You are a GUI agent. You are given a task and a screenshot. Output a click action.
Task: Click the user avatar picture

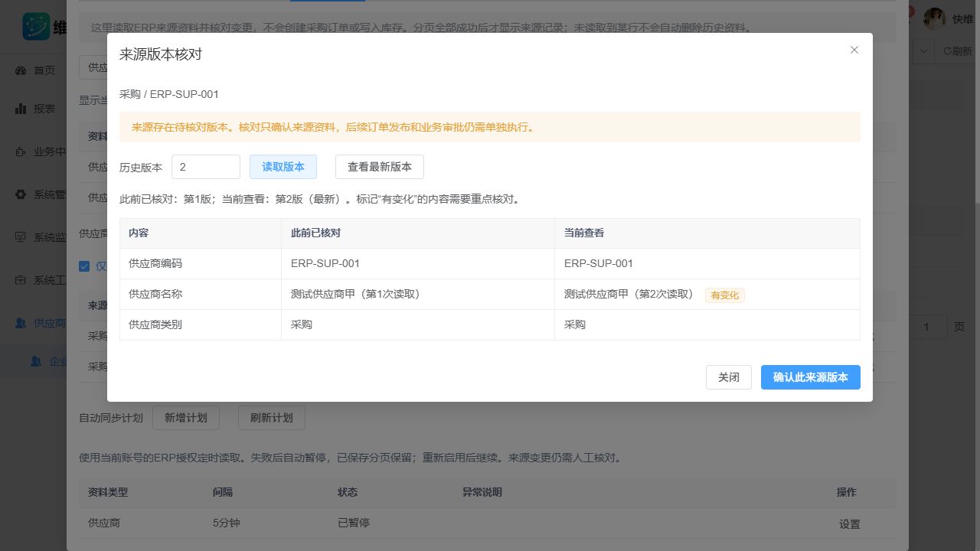click(935, 18)
